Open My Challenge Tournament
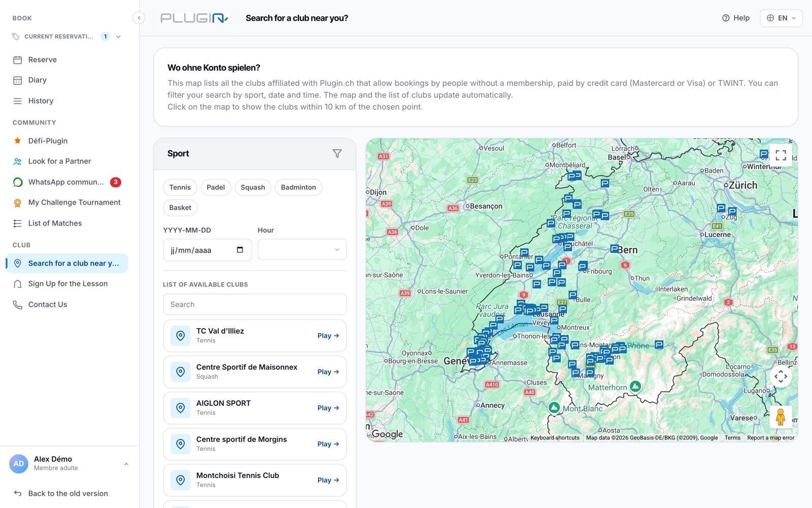Screen dimensions: 812x508 tap(67, 202)
